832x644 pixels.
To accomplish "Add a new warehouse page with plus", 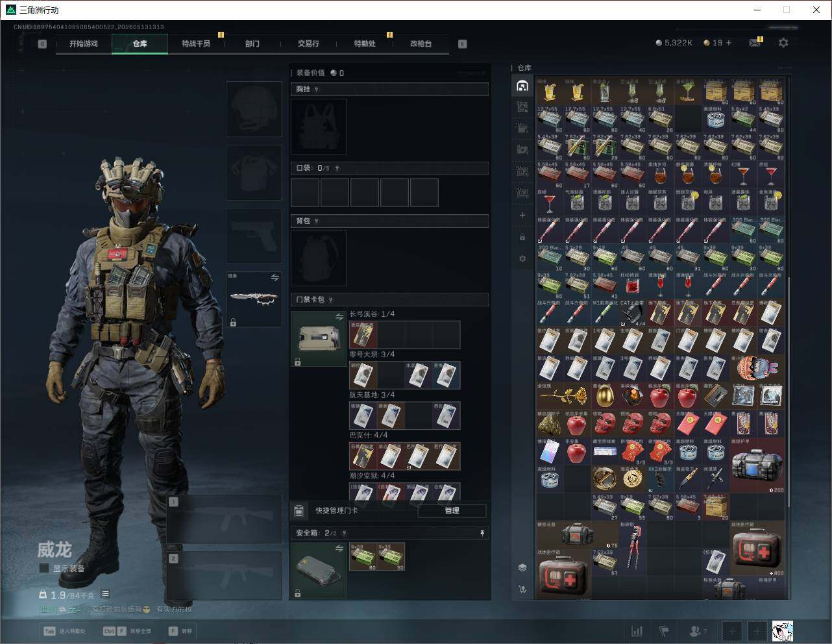I will pyautogui.click(x=522, y=215).
